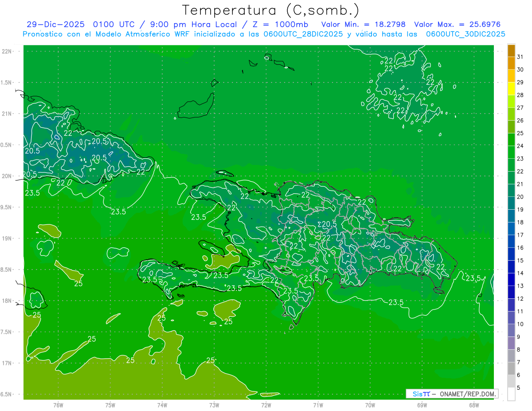The width and height of the screenshot is (532, 411).
Task: Click the lime-green legend swatch between 26 and 27
Action: coord(511,114)
